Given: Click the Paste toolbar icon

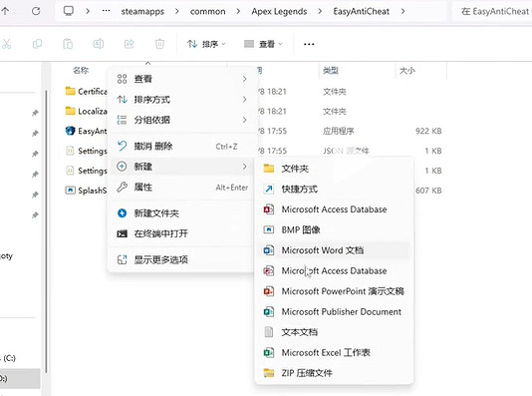Looking at the screenshot, I should click(x=68, y=44).
